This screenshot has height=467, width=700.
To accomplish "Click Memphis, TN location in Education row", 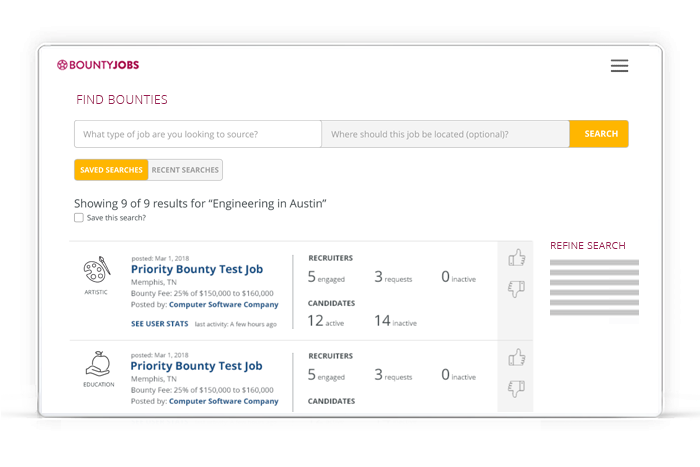I will (x=154, y=379).
